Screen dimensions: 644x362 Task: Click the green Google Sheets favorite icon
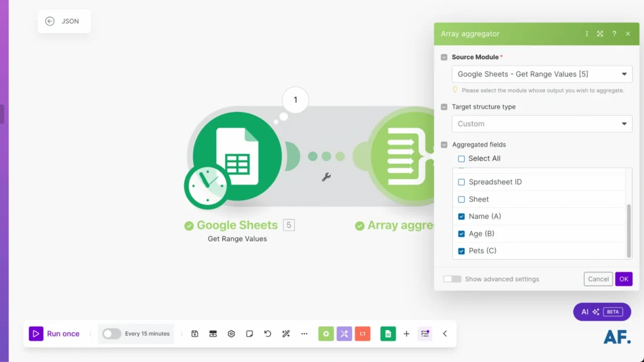pyautogui.click(x=388, y=334)
